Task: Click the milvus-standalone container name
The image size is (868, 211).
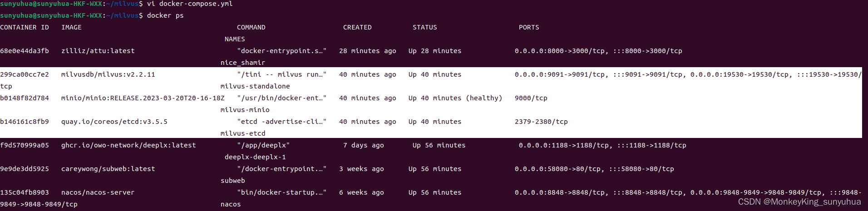Action: (x=255, y=86)
